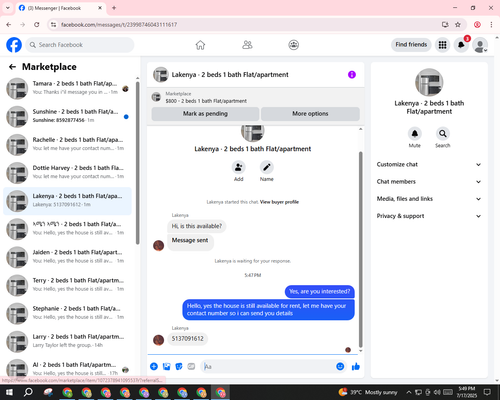Click the 'Yes, are you interested?' message

pyautogui.click(x=320, y=292)
